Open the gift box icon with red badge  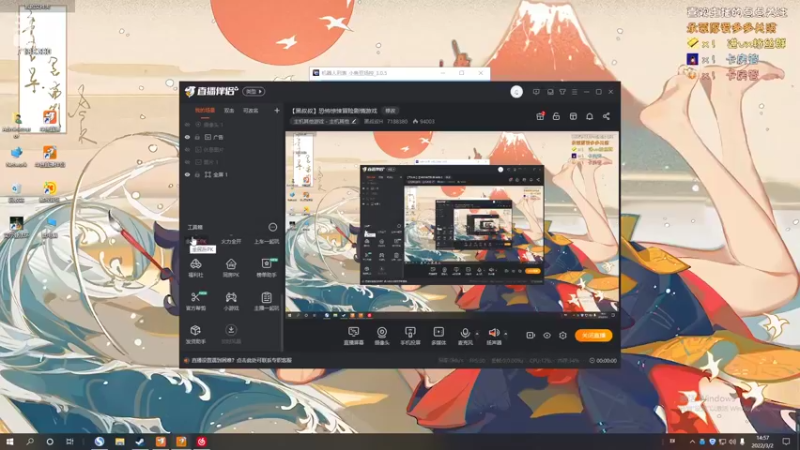pos(540,116)
